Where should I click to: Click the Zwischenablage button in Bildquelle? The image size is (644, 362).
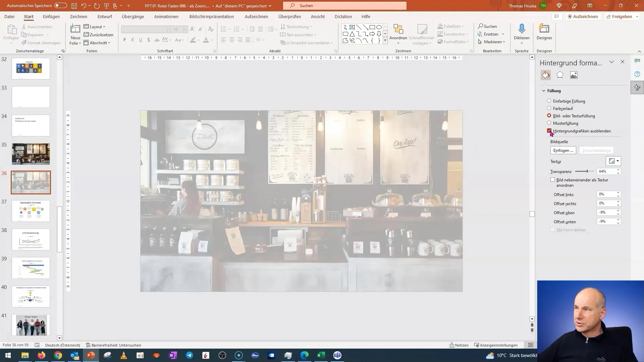(x=597, y=150)
